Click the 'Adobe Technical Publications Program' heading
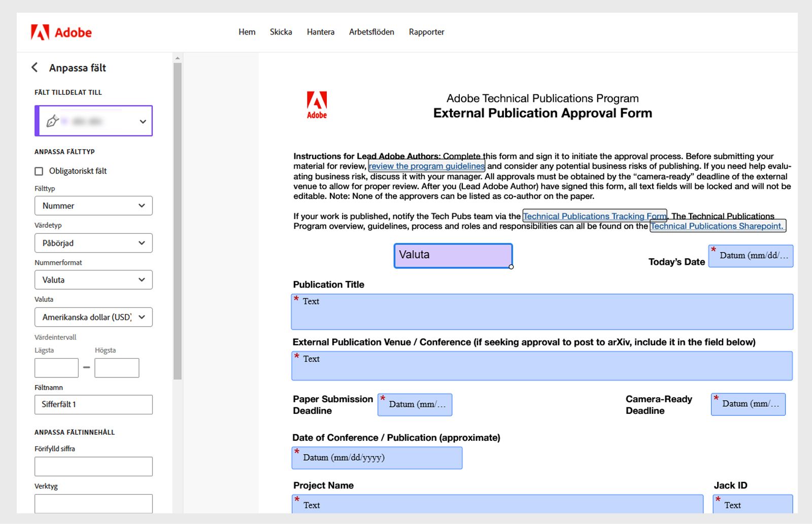 point(543,98)
